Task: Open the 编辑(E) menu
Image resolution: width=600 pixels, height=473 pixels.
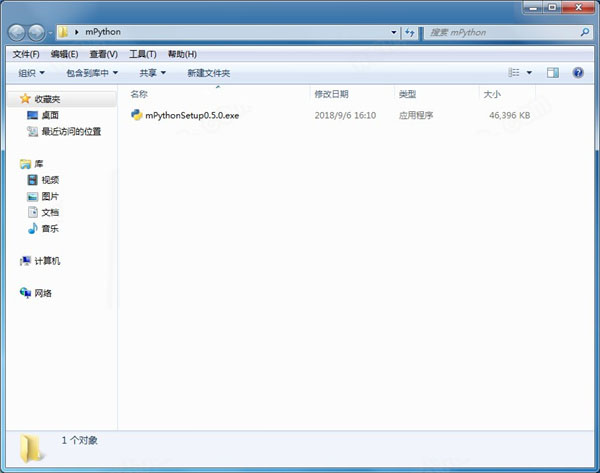Action: (x=64, y=54)
